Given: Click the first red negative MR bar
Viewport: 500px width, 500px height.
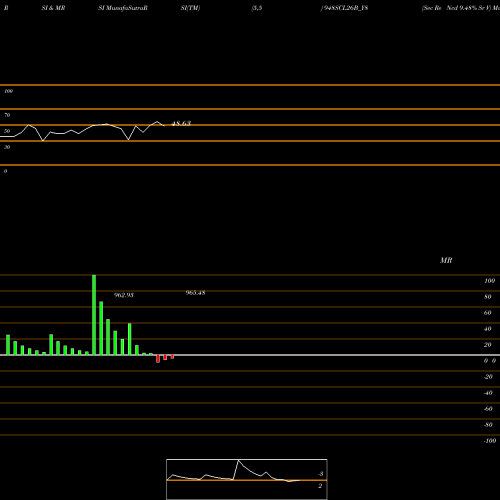Looking at the screenshot, I should pyautogui.click(x=158, y=359).
